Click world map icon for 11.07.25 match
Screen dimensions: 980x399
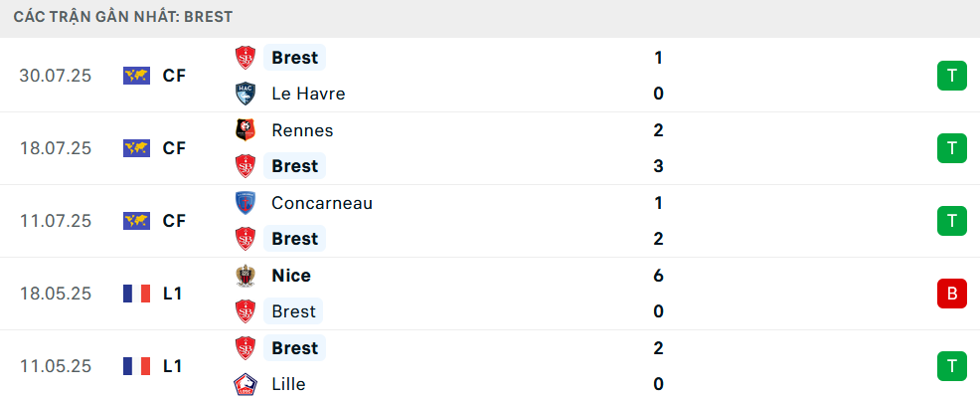point(136,221)
